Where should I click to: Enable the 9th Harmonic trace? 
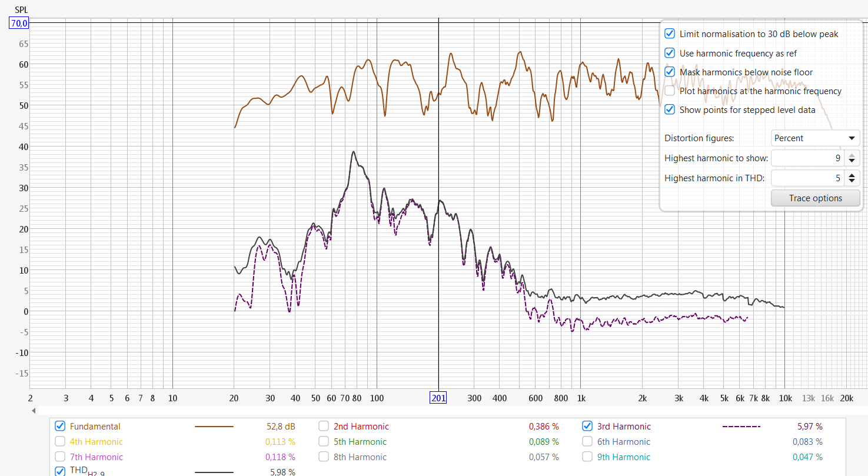click(x=587, y=457)
